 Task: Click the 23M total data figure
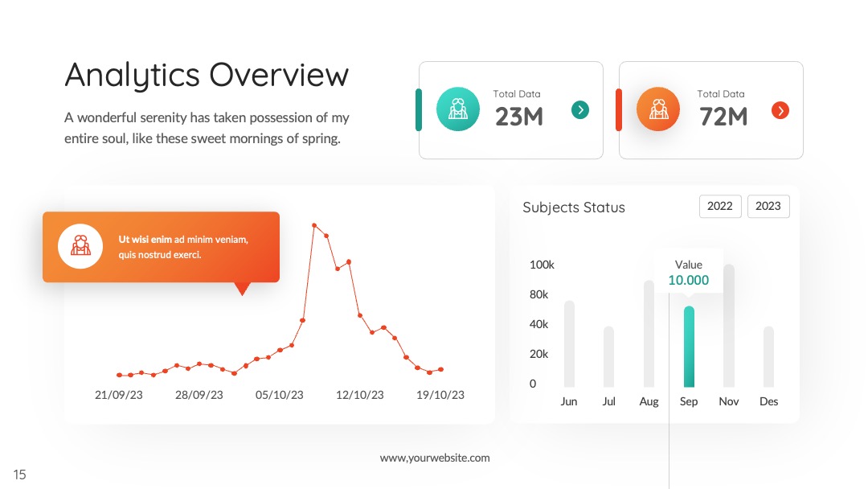(518, 117)
